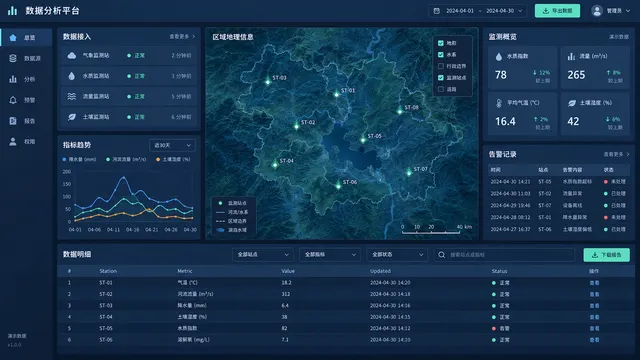Toggle the green river flow (m³/s) legend dot
This screenshot has height=360, width=640.
108,160
